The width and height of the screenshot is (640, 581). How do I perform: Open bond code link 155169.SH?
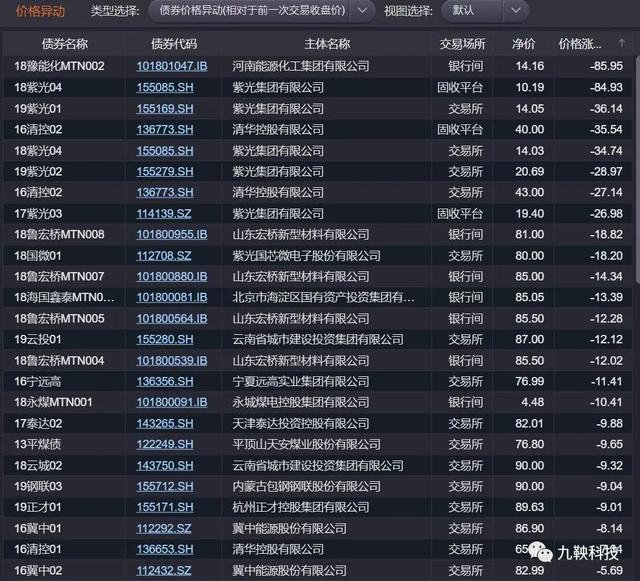coord(165,109)
